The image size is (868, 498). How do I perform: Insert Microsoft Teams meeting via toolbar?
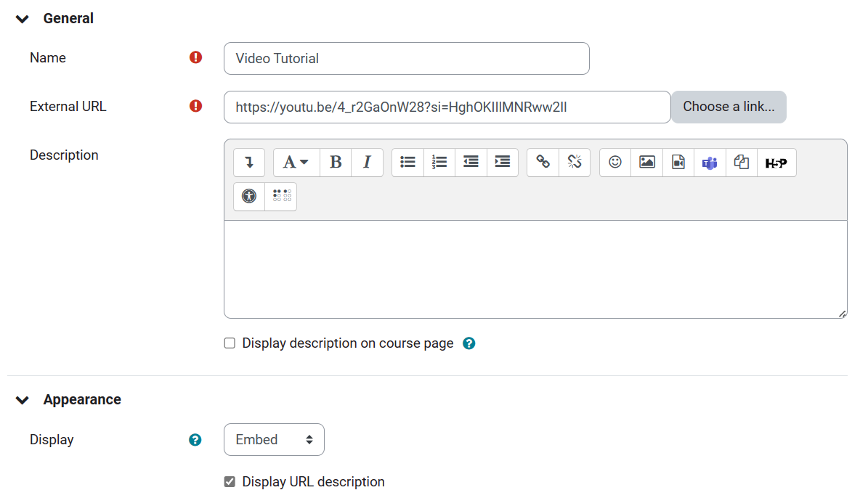click(709, 163)
